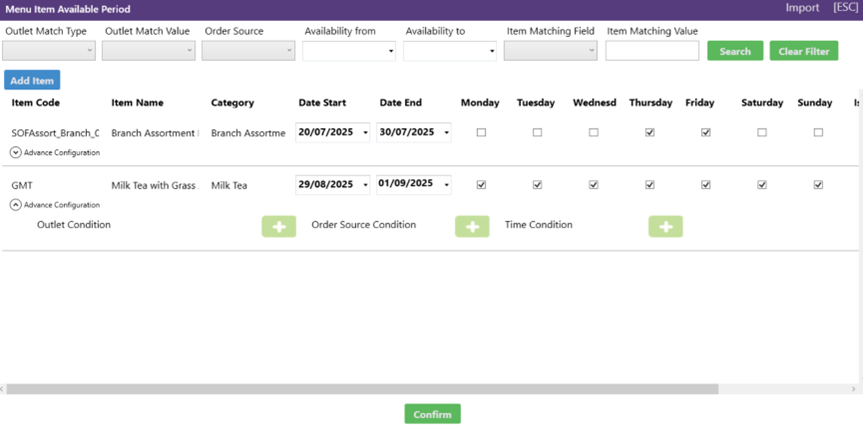Open the Outlet Match Type dropdown
This screenshot has height=427, width=863.
click(x=49, y=51)
